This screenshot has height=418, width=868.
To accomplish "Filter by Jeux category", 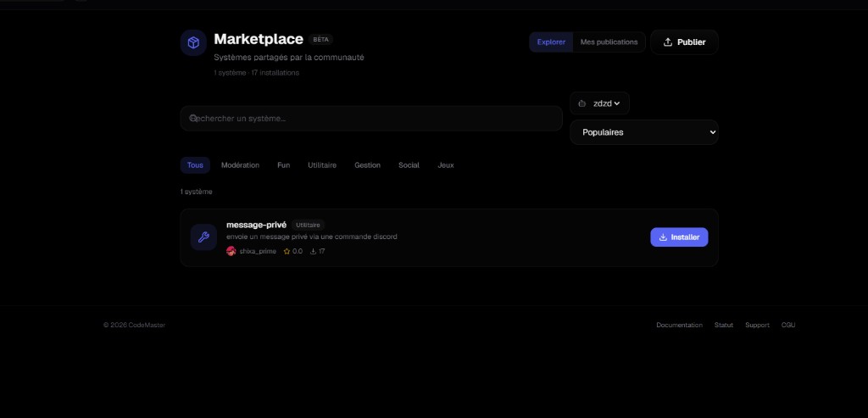I will [446, 165].
